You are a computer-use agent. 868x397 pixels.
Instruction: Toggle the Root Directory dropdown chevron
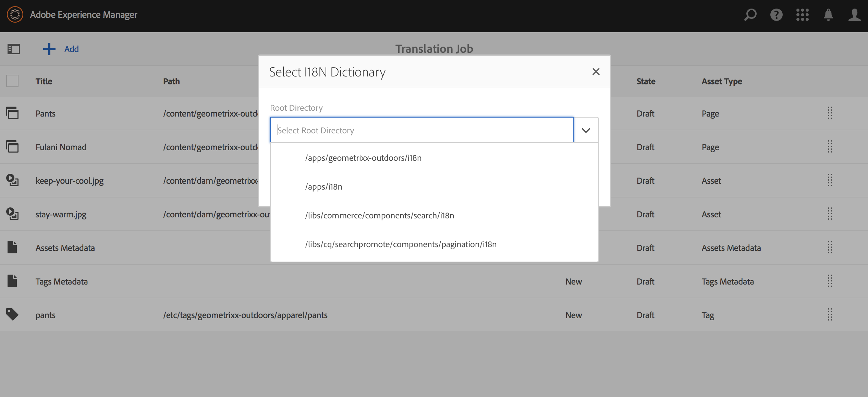(x=586, y=130)
